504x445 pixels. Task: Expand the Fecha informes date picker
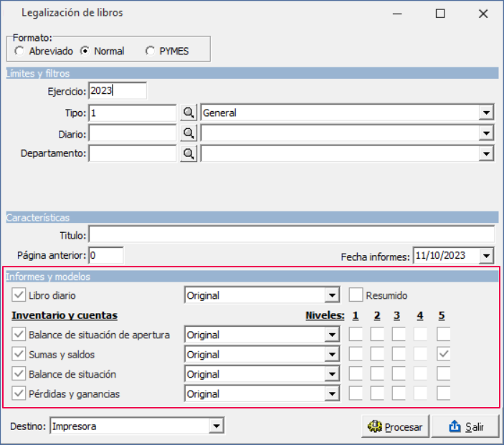tap(487, 255)
